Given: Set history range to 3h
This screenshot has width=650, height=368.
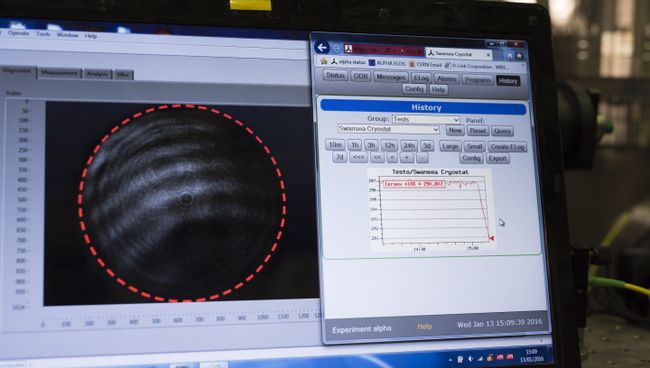Looking at the screenshot, I should coord(371,145).
